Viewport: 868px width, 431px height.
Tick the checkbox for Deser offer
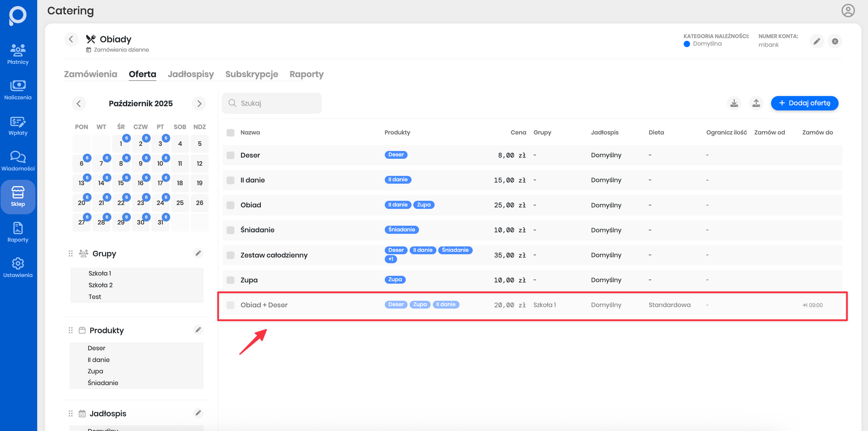pyautogui.click(x=230, y=155)
